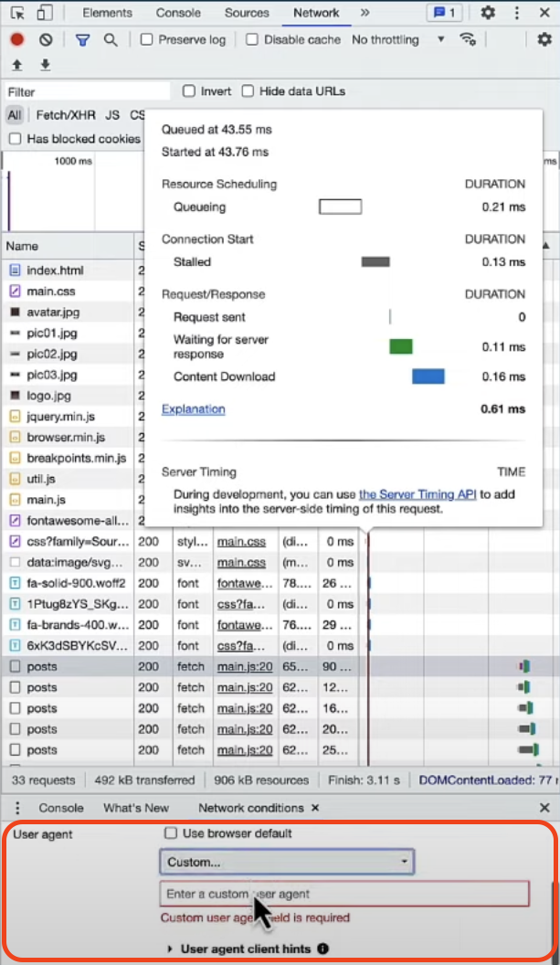
Task: Select the Network conditions drawer tab
Action: pos(251,808)
